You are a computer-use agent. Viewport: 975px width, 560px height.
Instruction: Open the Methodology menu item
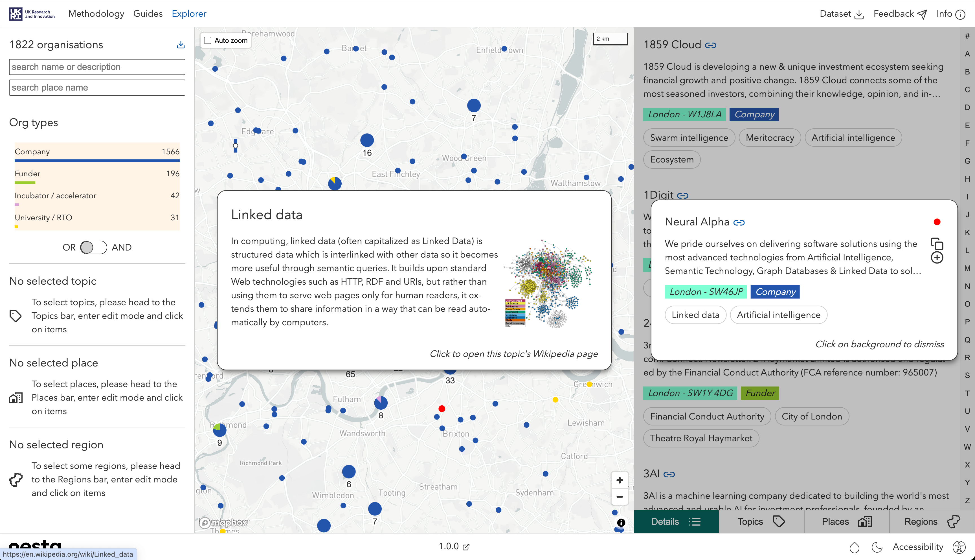pos(96,14)
